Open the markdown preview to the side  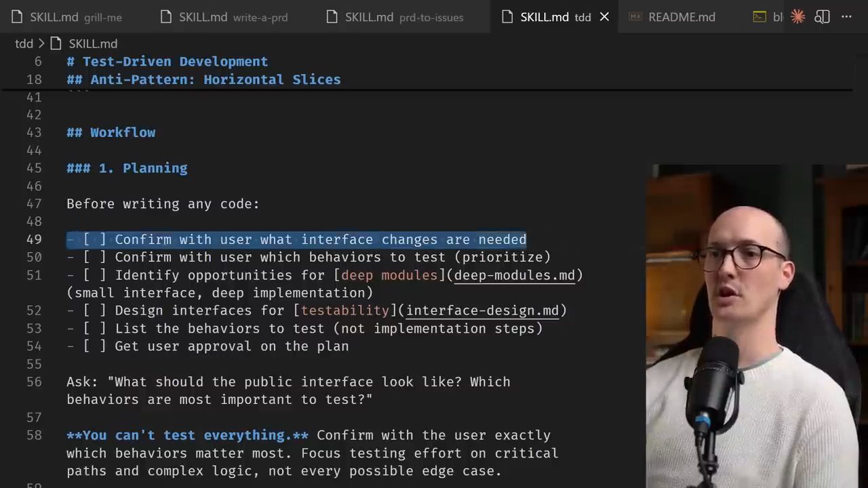coord(822,17)
